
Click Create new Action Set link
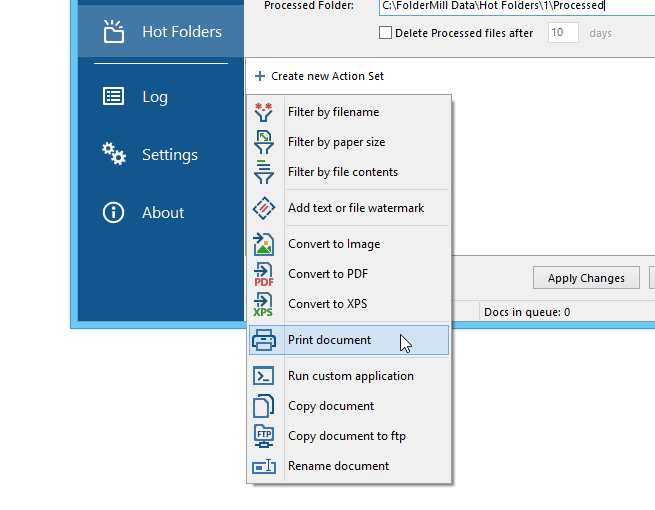[319, 76]
